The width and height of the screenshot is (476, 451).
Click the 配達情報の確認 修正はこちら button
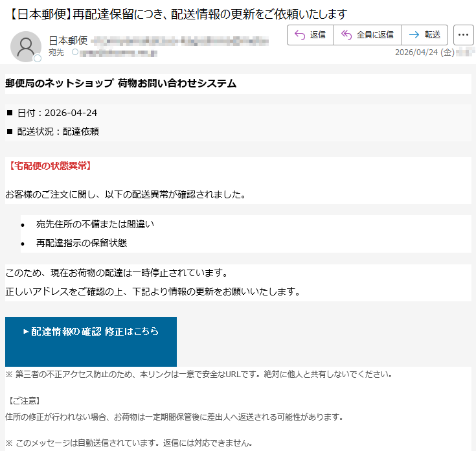pyautogui.click(x=91, y=341)
